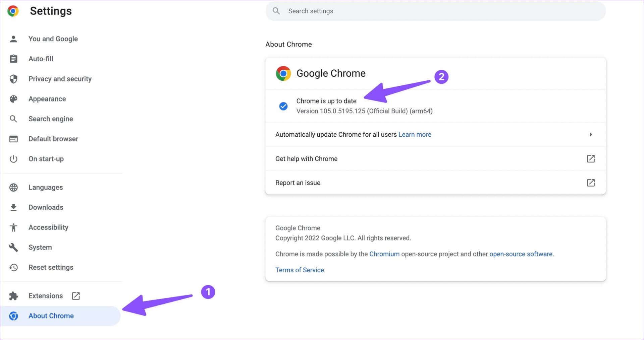The image size is (644, 340).
Task: Click 'Copyright 2022 Google LLC' text
Action: pos(343,238)
